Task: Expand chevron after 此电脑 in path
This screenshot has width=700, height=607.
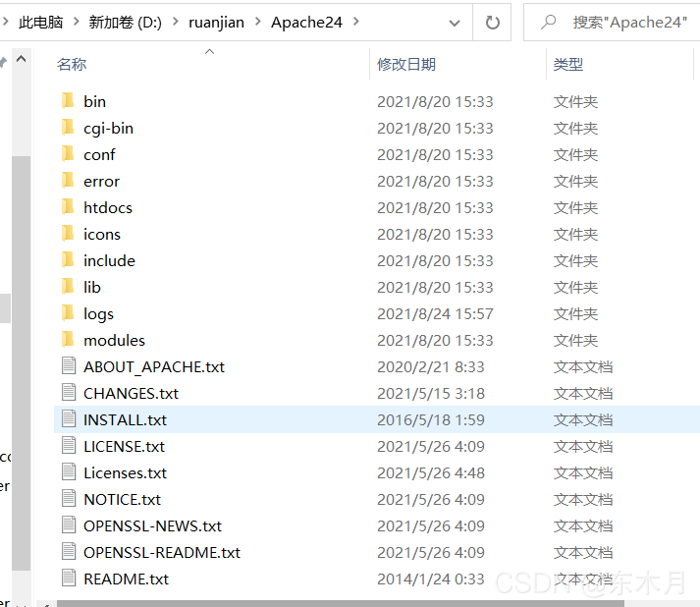Action: [76, 22]
